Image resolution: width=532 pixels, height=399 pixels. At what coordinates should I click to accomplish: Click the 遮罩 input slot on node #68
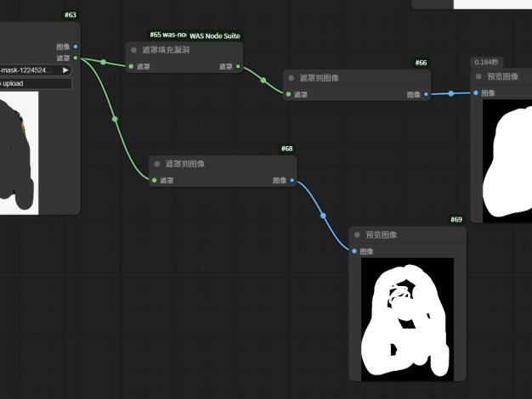point(155,180)
